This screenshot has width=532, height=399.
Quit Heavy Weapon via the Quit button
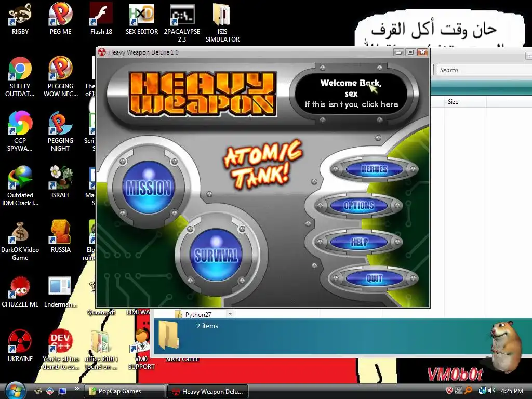[374, 278]
